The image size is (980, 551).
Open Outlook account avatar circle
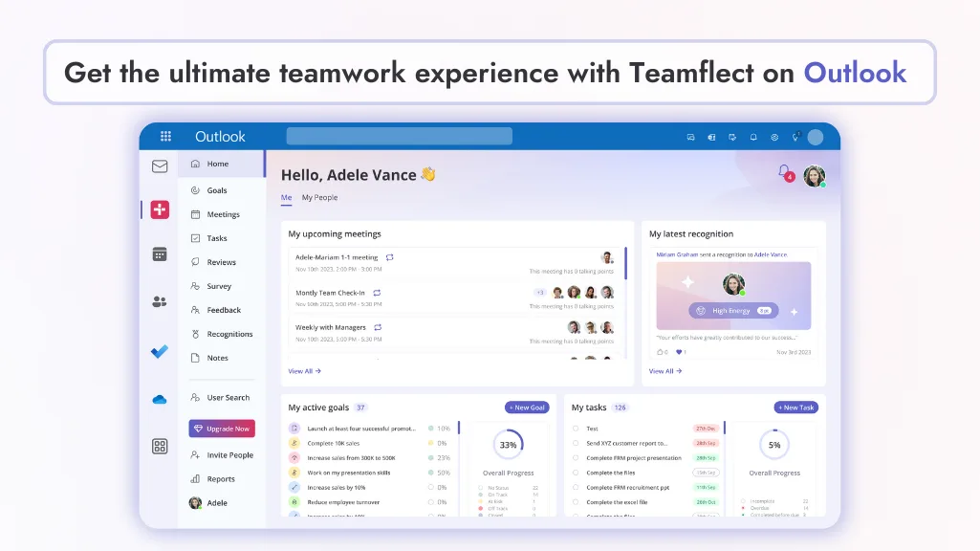(815, 137)
